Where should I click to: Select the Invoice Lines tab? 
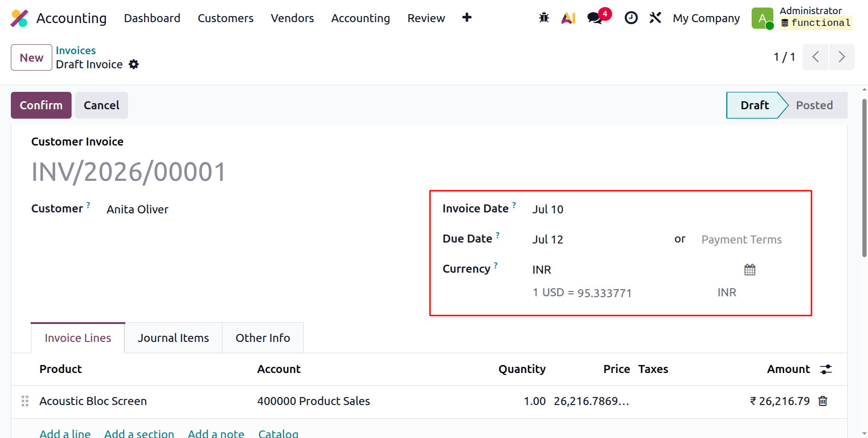[78, 338]
